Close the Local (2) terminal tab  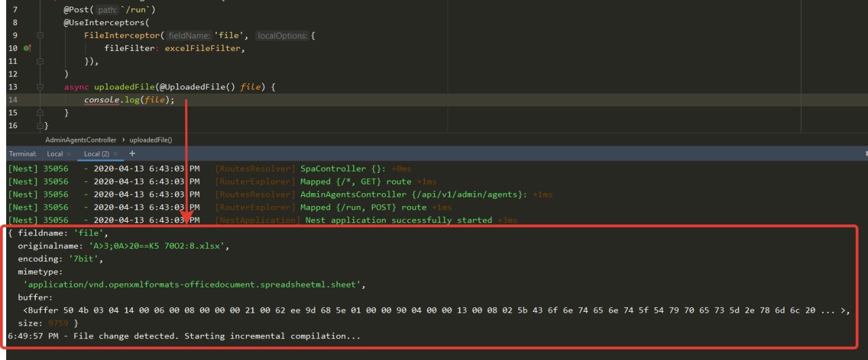click(116, 155)
